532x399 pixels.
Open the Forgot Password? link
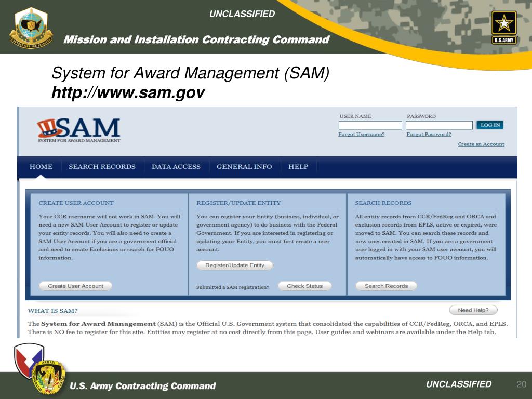coord(429,135)
